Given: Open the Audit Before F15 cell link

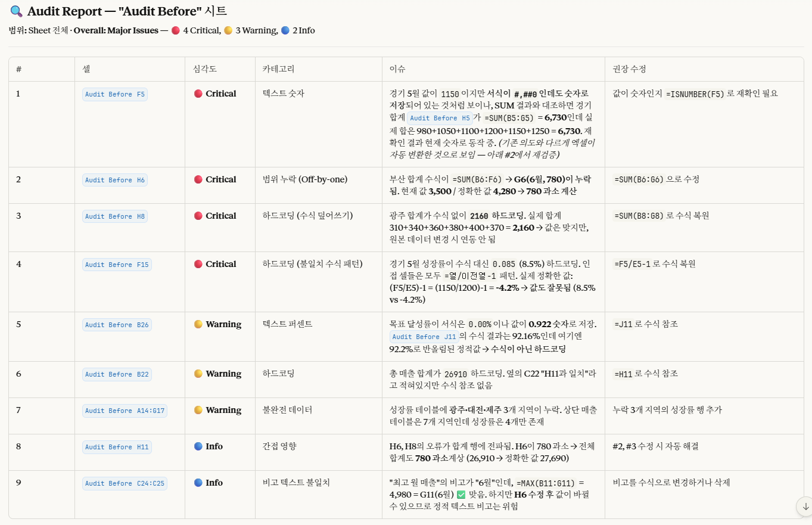Looking at the screenshot, I should (x=117, y=265).
